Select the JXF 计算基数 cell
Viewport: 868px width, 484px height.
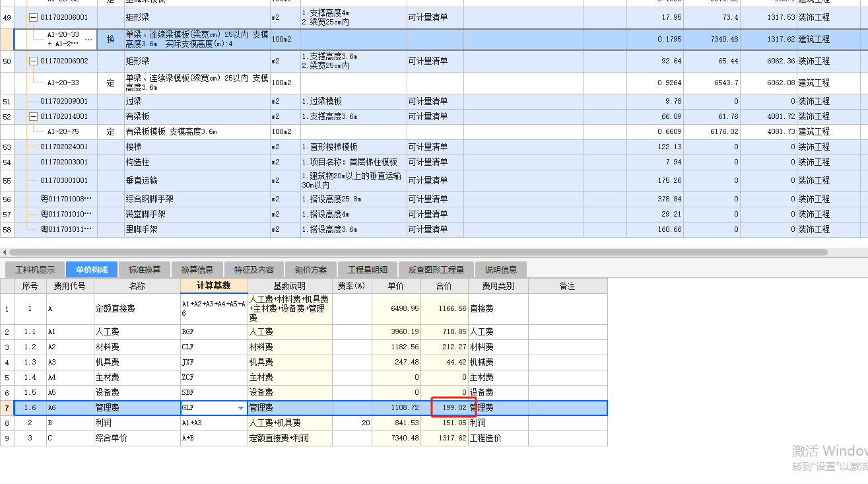[214, 363]
